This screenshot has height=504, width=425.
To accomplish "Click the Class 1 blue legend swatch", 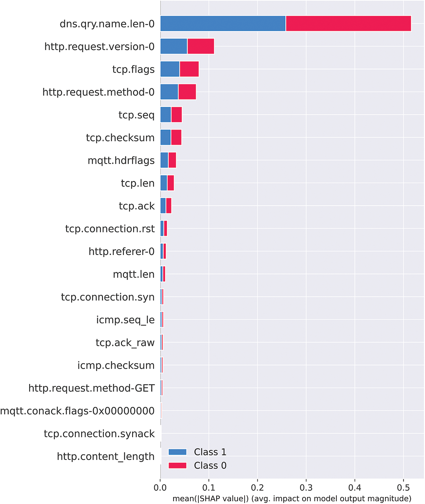I will point(177,452).
